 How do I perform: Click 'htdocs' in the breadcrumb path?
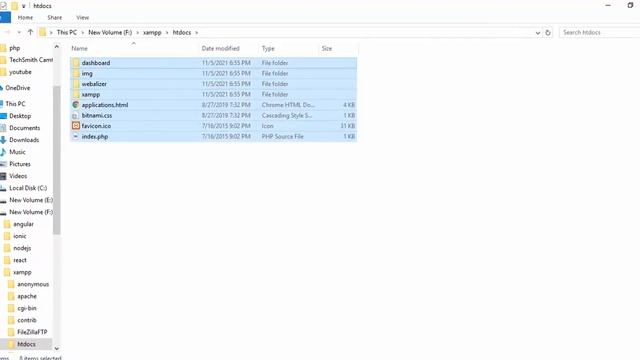tap(182, 32)
